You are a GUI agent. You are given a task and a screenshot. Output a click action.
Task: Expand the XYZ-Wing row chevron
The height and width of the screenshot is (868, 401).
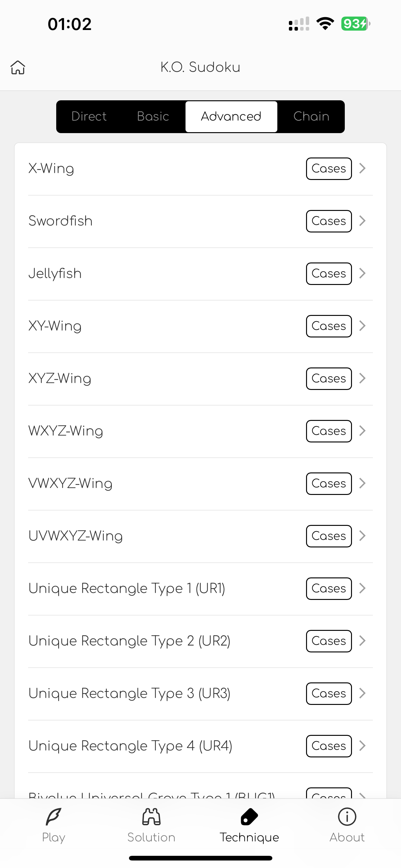tap(362, 378)
